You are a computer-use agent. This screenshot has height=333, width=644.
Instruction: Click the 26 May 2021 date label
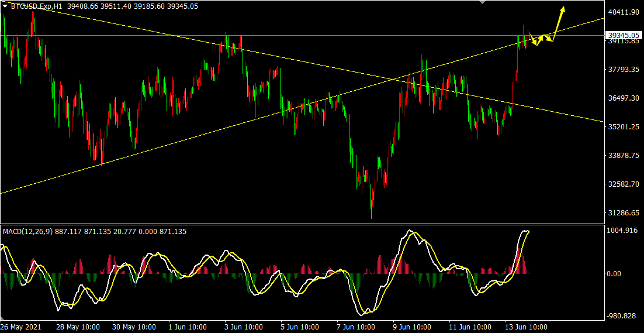[x=21, y=327]
